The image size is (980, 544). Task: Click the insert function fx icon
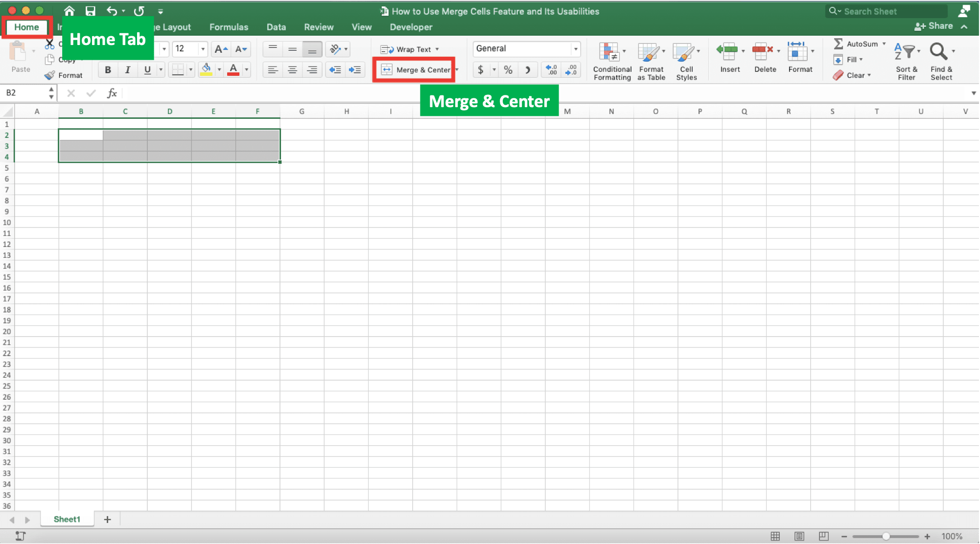[x=112, y=93]
